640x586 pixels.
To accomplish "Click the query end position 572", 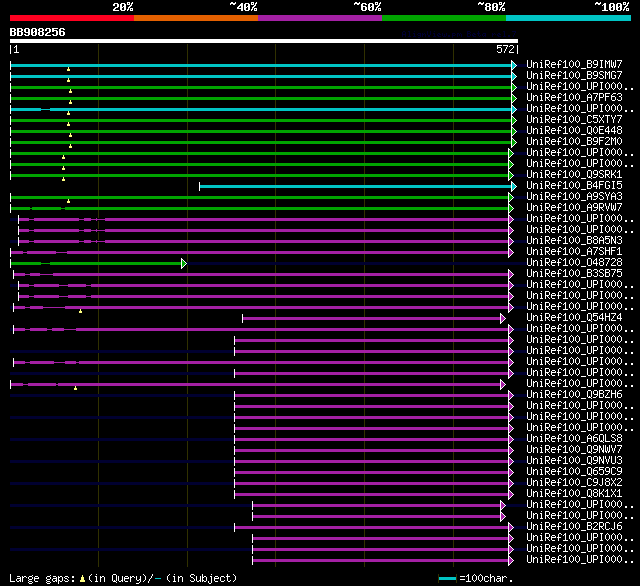I will tap(505, 49).
